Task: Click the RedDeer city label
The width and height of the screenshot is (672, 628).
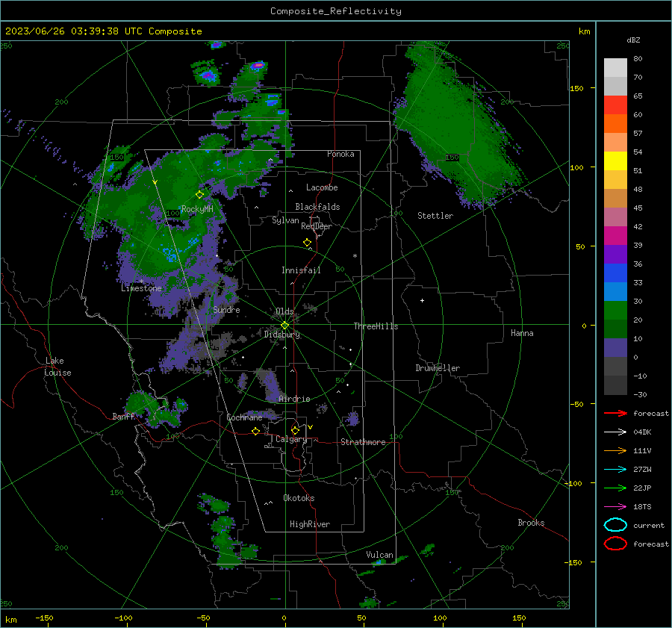Action: [x=317, y=226]
